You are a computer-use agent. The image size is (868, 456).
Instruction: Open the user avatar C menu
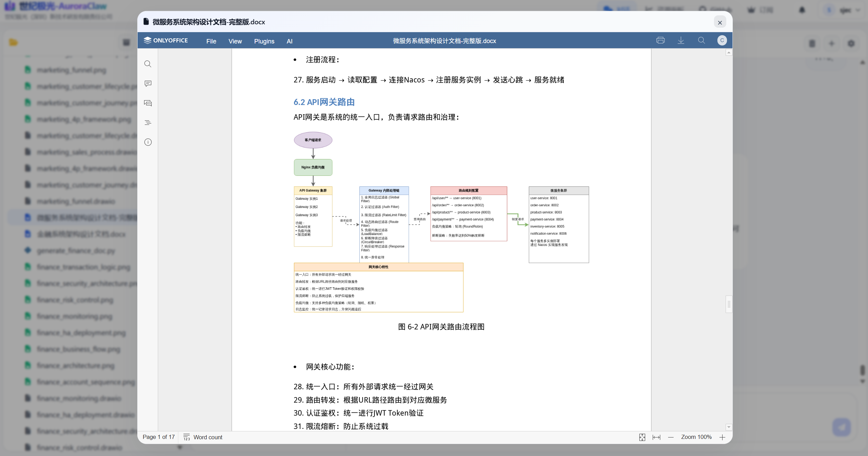(722, 40)
